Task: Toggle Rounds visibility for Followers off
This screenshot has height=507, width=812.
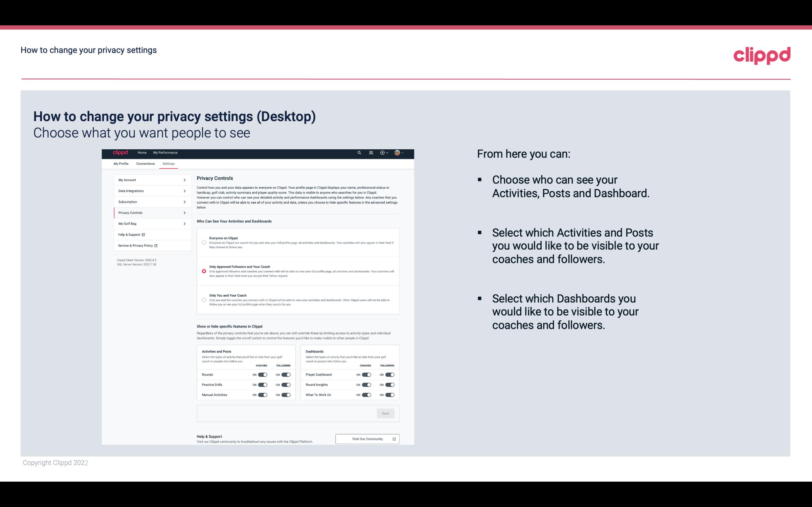Action: [x=286, y=374]
